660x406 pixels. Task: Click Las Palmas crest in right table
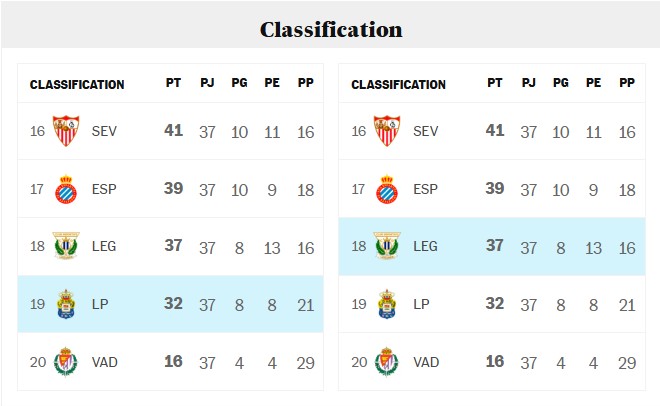[387, 304]
